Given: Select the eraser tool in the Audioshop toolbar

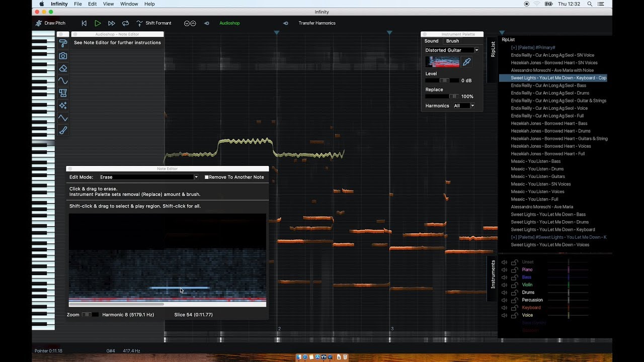Looking at the screenshot, I should [x=63, y=68].
